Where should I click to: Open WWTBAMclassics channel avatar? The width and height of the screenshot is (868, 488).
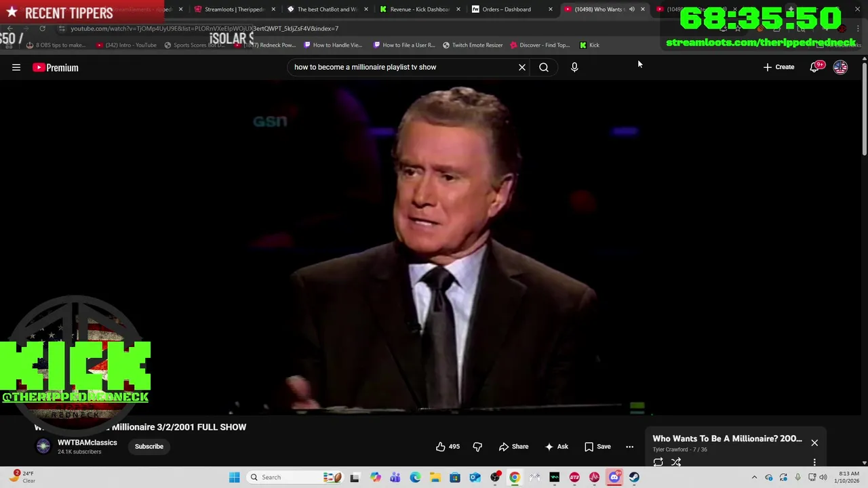pos(43,446)
